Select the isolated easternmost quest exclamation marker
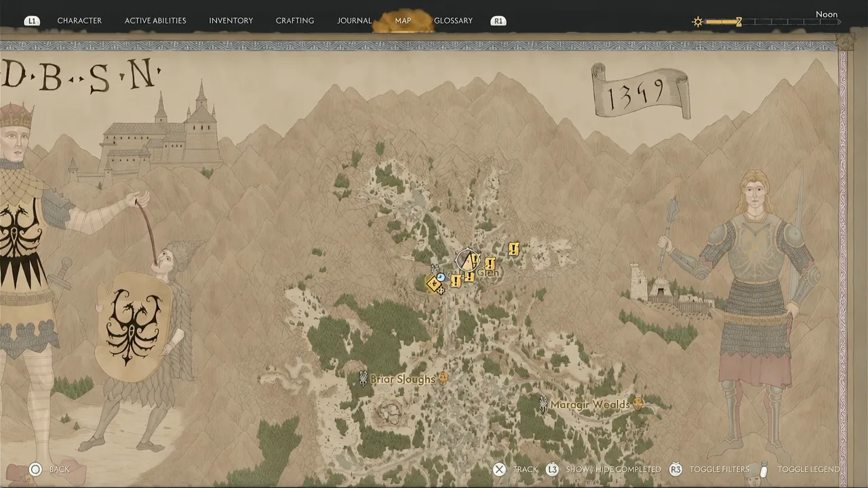 (x=513, y=249)
